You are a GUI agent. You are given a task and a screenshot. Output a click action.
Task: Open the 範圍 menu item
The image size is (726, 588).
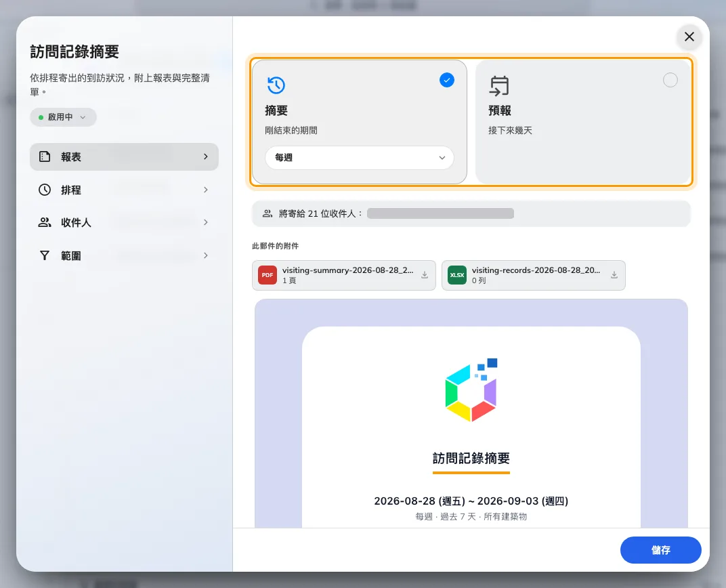tap(124, 255)
